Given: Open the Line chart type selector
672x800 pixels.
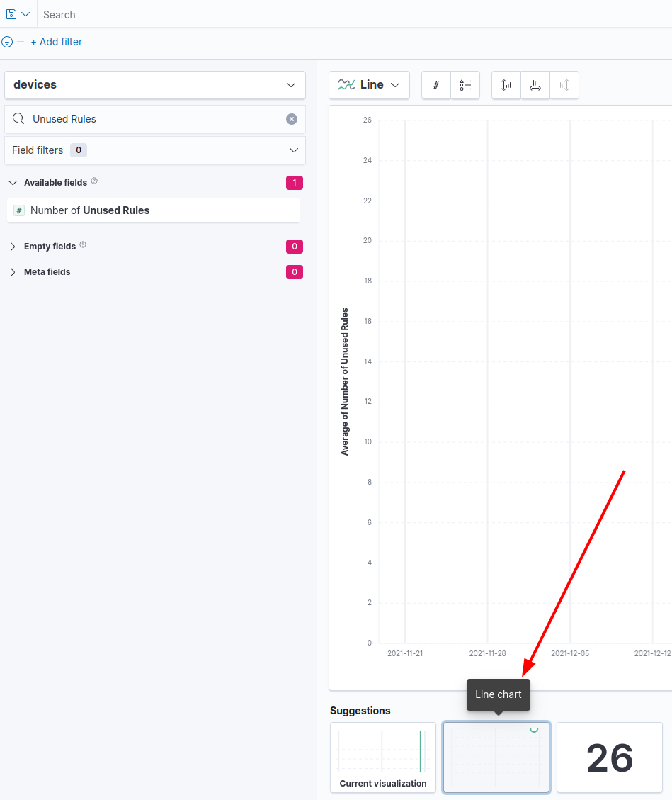Looking at the screenshot, I should [x=369, y=85].
